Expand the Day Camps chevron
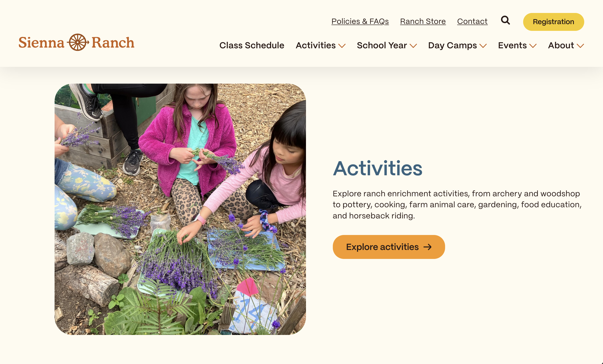The width and height of the screenshot is (603, 364). coord(483,46)
